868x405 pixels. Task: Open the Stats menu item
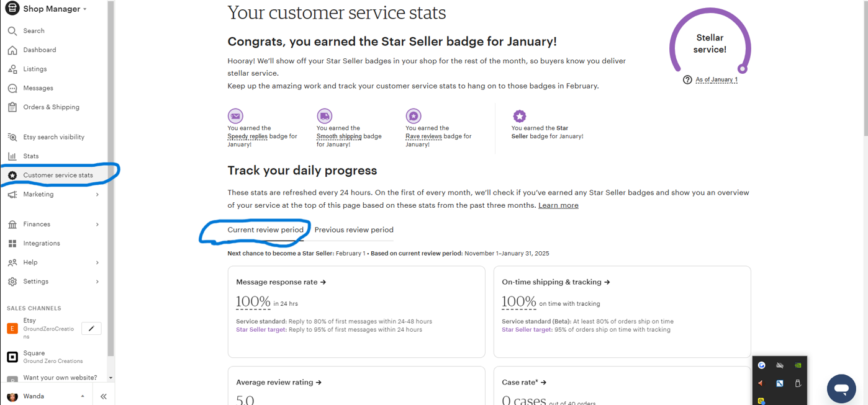click(31, 156)
